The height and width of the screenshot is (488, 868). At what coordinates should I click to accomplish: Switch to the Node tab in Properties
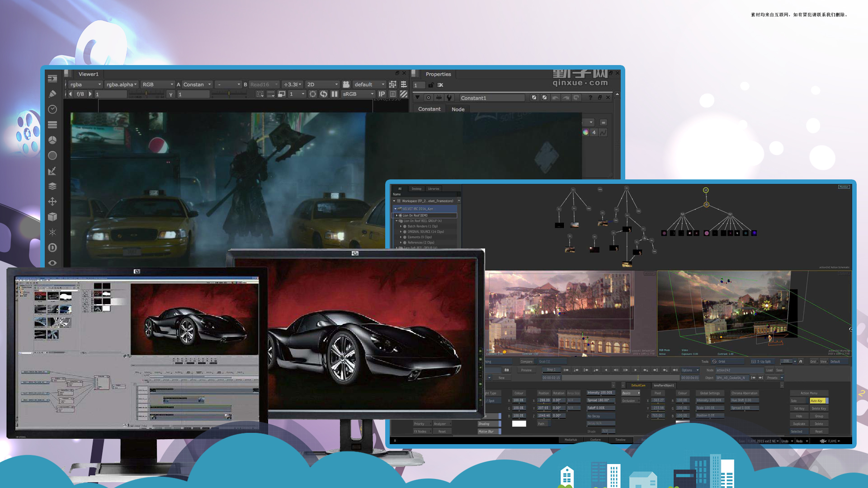(x=458, y=109)
